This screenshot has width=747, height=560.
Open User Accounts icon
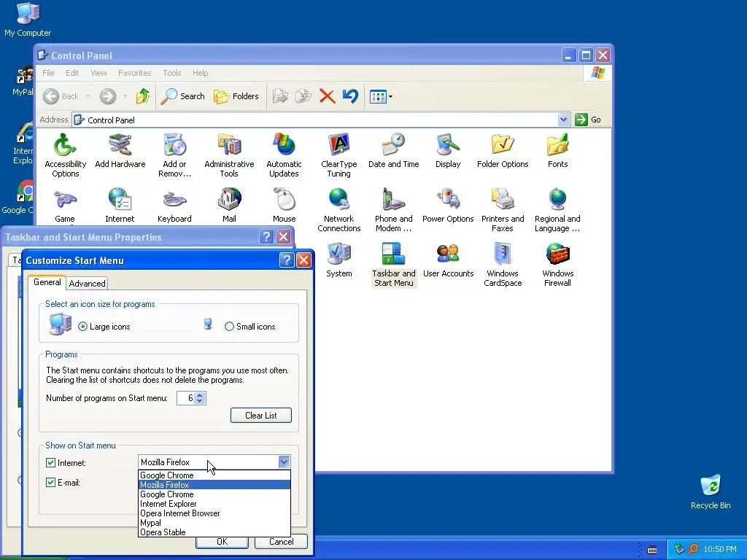click(x=448, y=260)
